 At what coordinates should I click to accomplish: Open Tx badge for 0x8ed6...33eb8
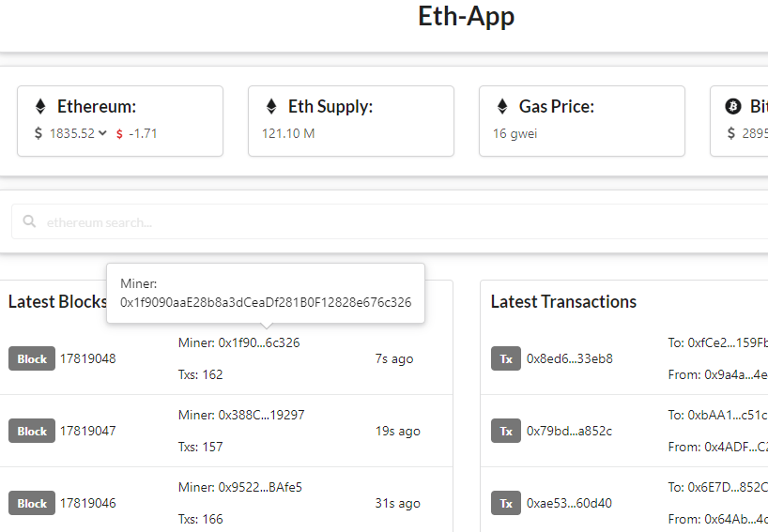tap(506, 358)
